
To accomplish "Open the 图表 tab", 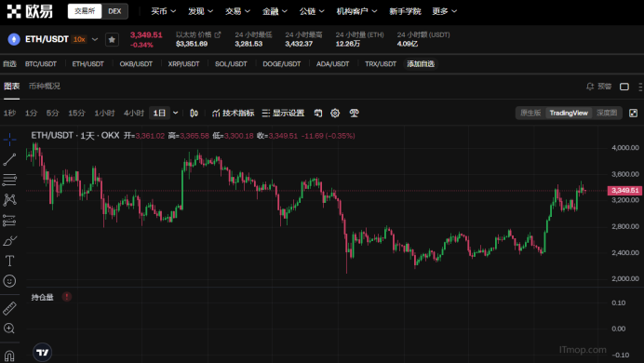I will click(x=11, y=87).
